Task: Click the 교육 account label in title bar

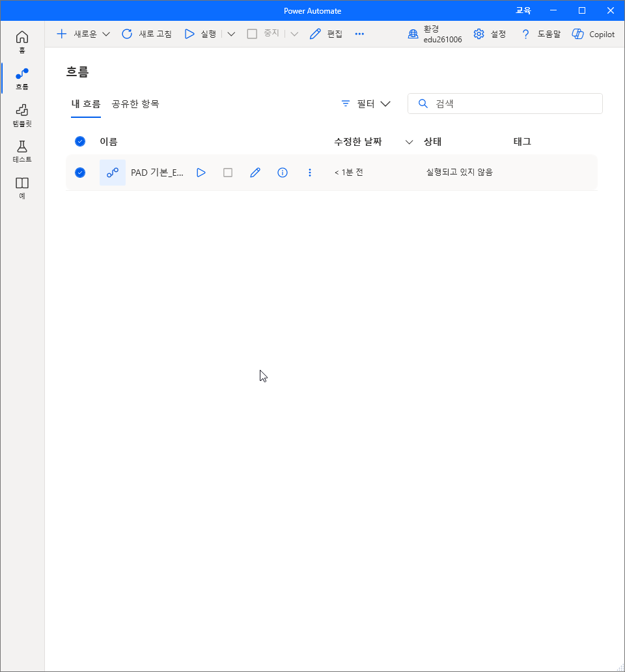Action: (x=523, y=10)
